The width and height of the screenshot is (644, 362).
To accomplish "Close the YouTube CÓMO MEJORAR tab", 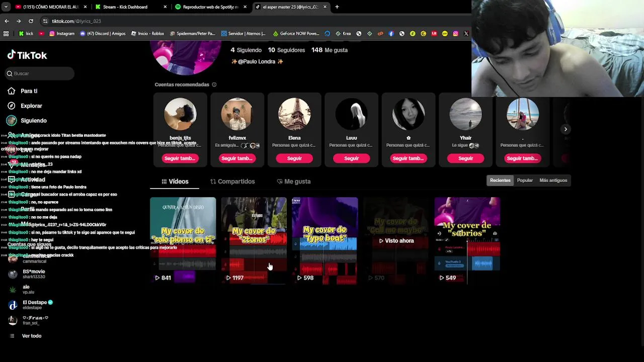I will tap(85, 7).
